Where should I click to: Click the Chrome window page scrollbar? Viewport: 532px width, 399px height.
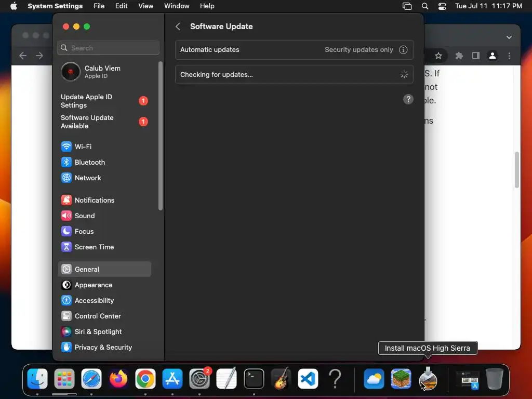tap(517, 170)
